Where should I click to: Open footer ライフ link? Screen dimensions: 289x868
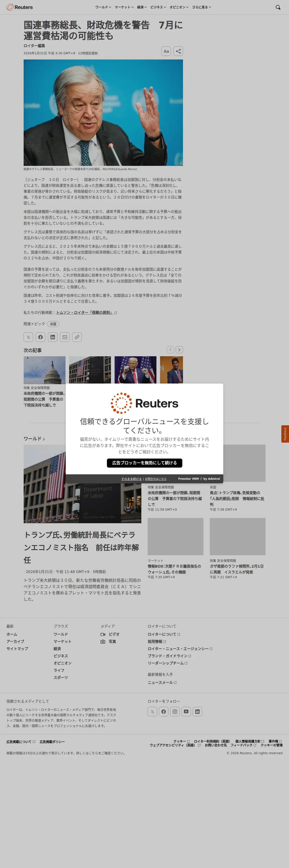pos(59,670)
